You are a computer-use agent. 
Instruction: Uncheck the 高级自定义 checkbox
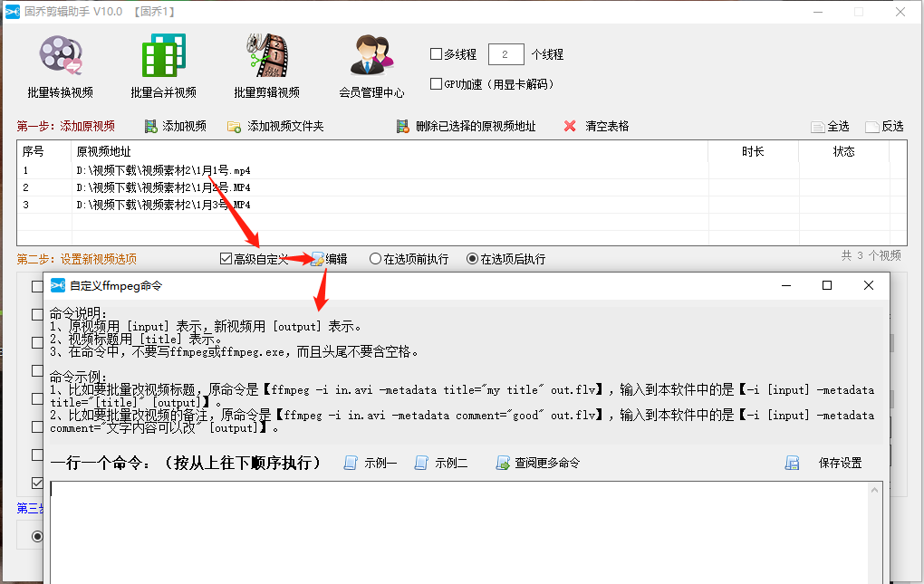pyautogui.click(x=226, y=258)
